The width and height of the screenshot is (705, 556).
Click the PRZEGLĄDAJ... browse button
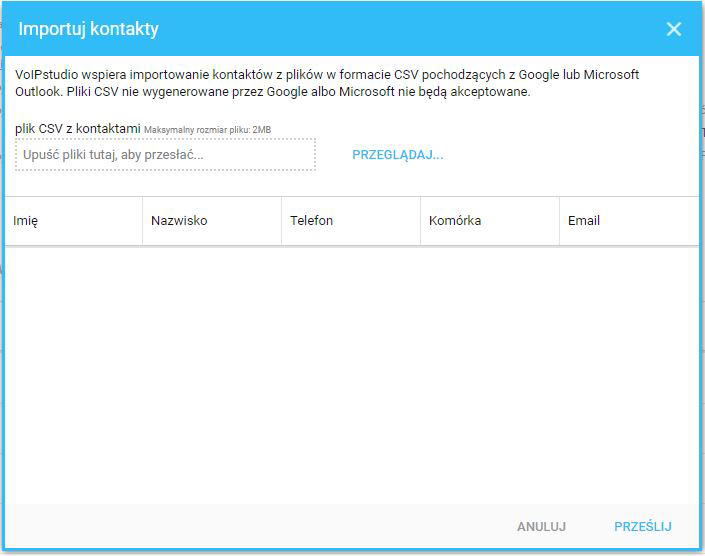tap(397, 155)
